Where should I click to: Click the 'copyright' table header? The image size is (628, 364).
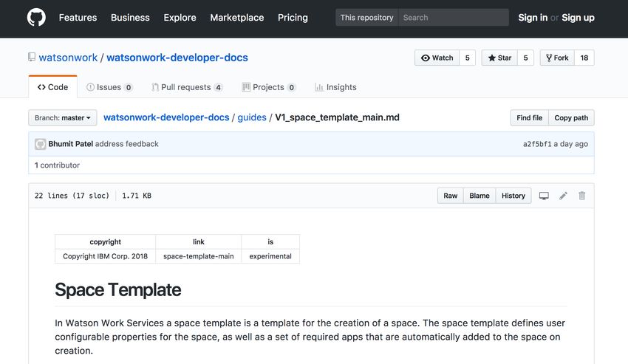(106, 242)
